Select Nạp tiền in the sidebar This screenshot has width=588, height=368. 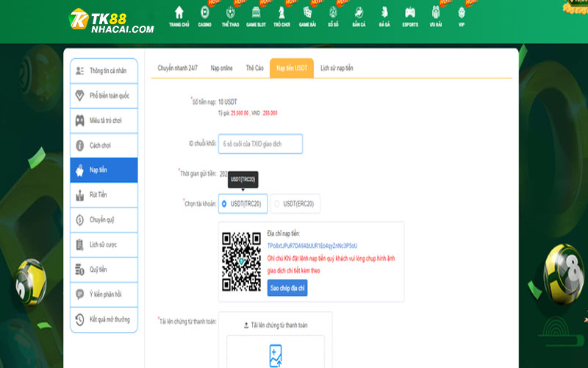pos(104,170)
